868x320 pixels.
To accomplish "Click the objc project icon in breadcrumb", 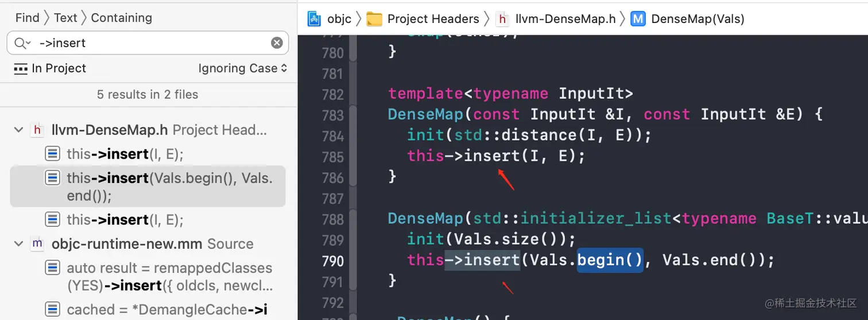I will coord(315,19).
